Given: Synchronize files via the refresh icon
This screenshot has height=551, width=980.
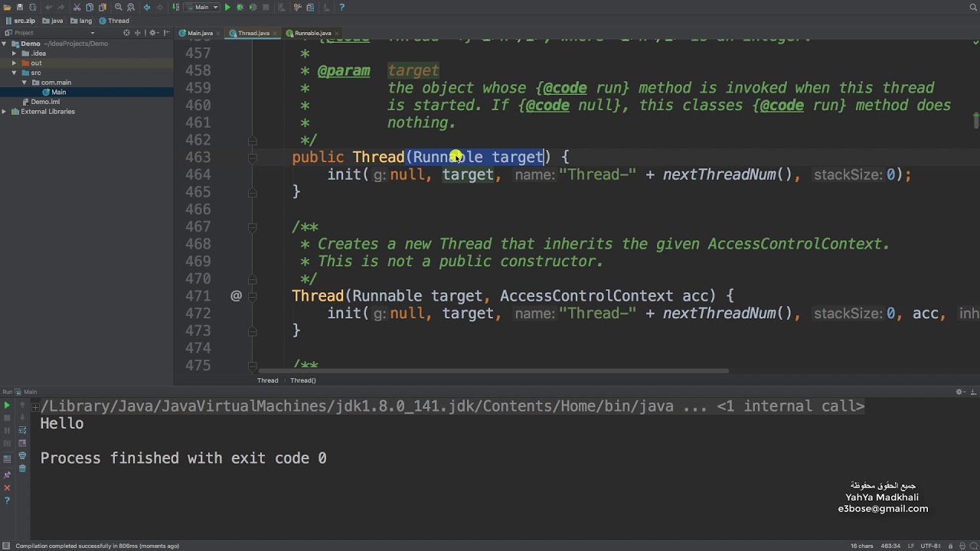Looking at the screenshot, I should click(x=33, y=7).
